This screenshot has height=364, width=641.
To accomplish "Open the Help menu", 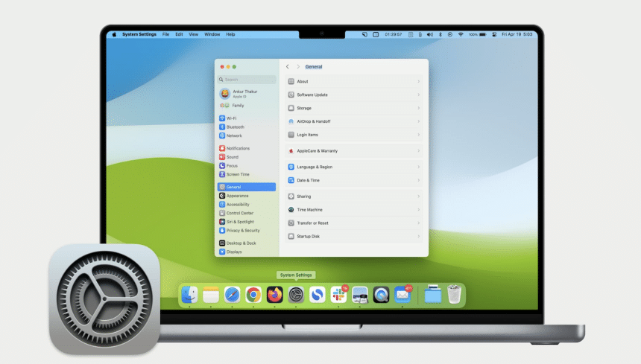I will point(230,35).
